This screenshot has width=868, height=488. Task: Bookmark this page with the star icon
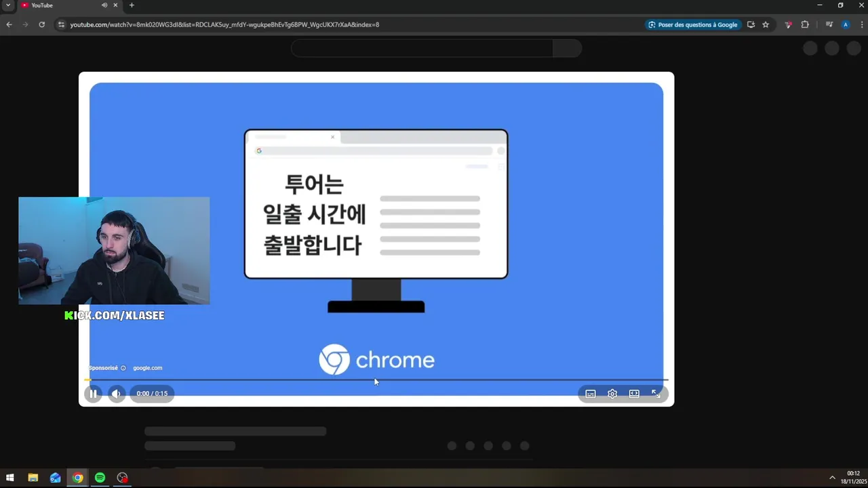pyautogui.click(x=766, y=24)
